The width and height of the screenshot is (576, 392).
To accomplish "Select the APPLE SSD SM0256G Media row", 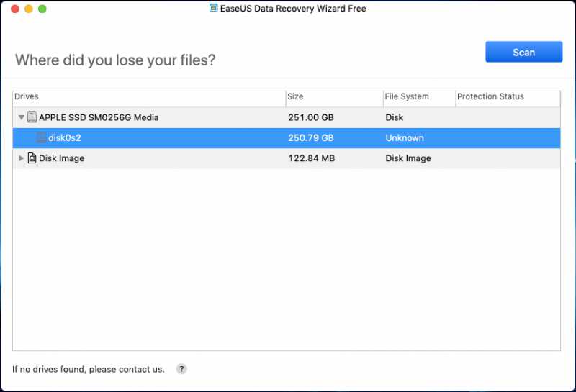I will (x=287, y=117).
